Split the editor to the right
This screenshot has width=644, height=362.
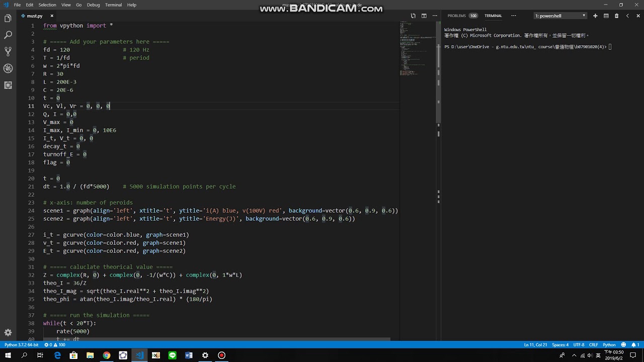pos(424,16)
